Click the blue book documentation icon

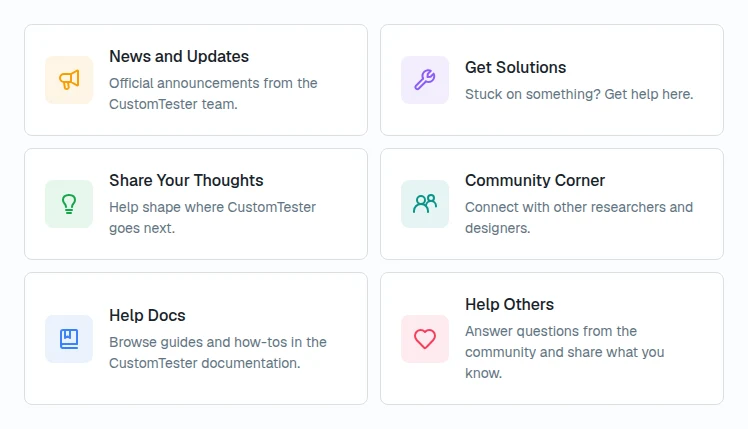coord(69,339)
